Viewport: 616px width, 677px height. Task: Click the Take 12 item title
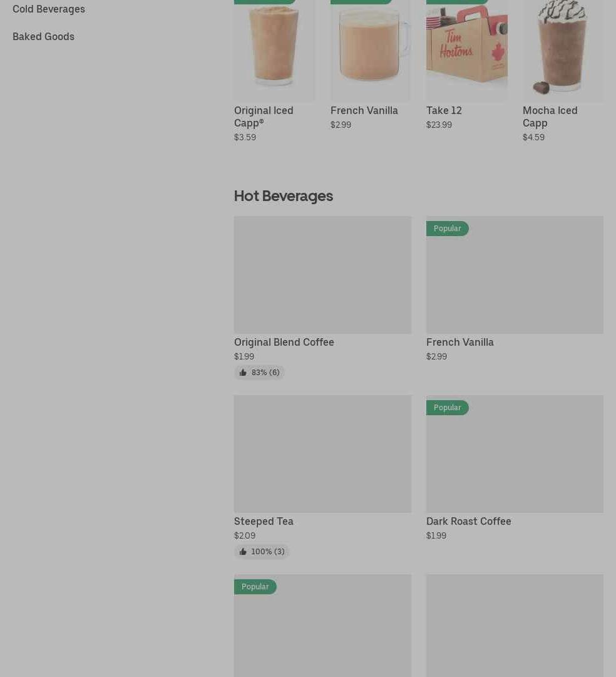444,110
